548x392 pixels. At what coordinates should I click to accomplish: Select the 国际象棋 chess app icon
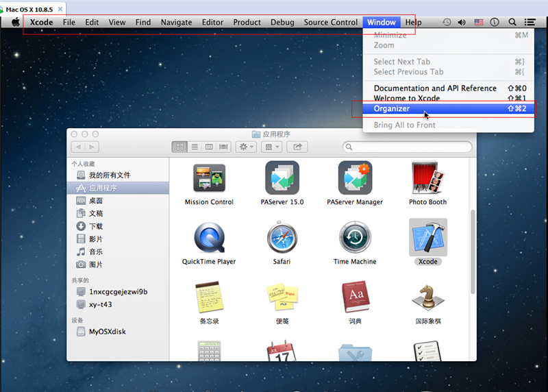tap(427, 297)
